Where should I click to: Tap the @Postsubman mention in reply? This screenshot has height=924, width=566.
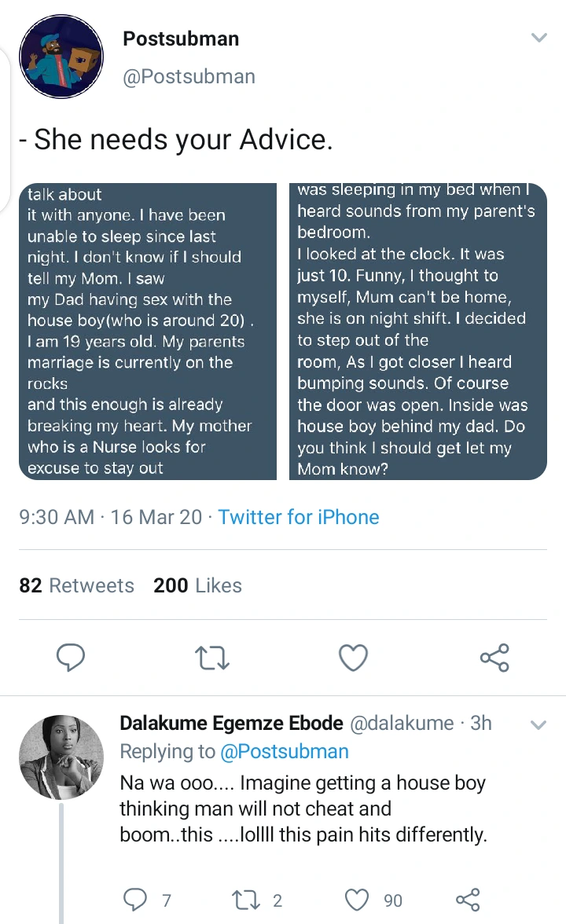pos(284,751)
